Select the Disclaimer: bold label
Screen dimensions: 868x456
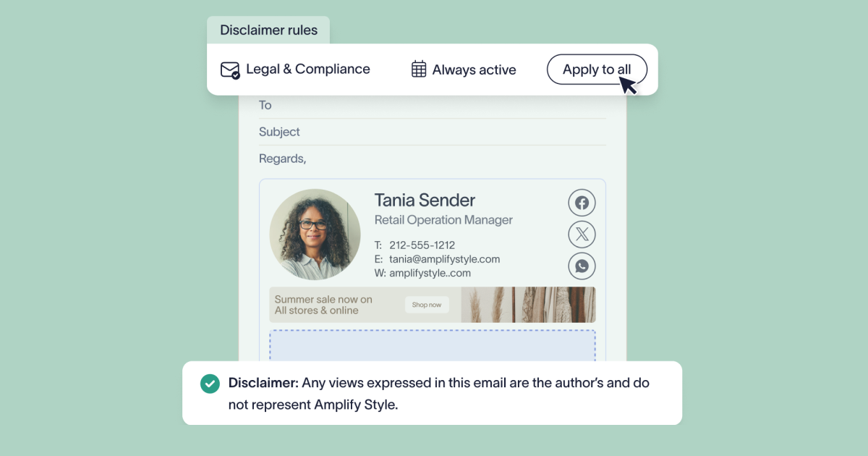click(263, 383)
